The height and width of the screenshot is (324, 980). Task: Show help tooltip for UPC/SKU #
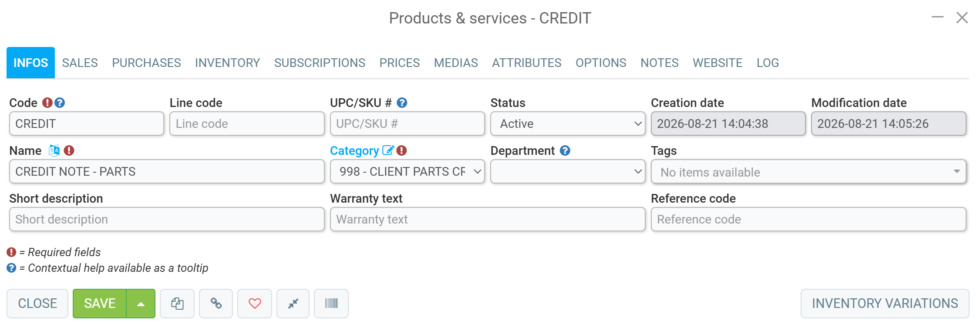tap(402, 103)
